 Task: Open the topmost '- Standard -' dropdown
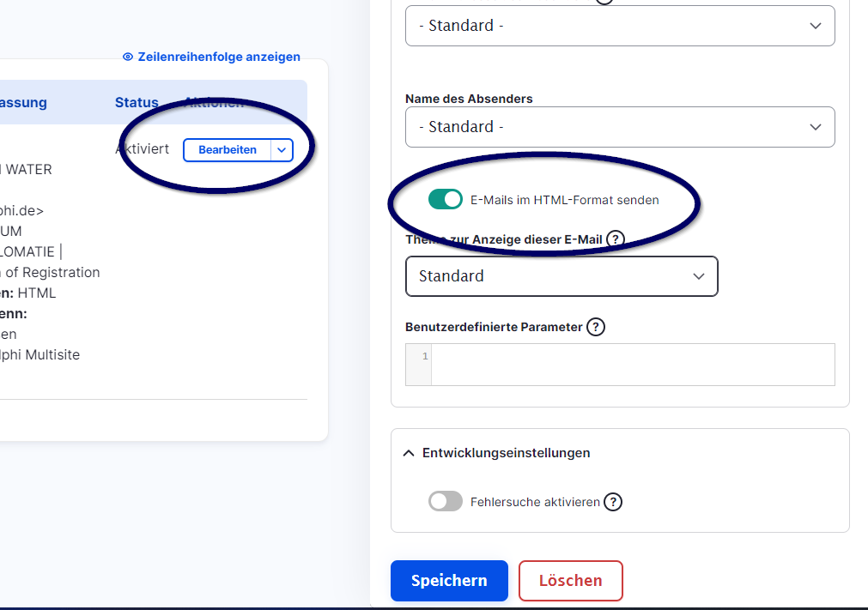[619, 26]
